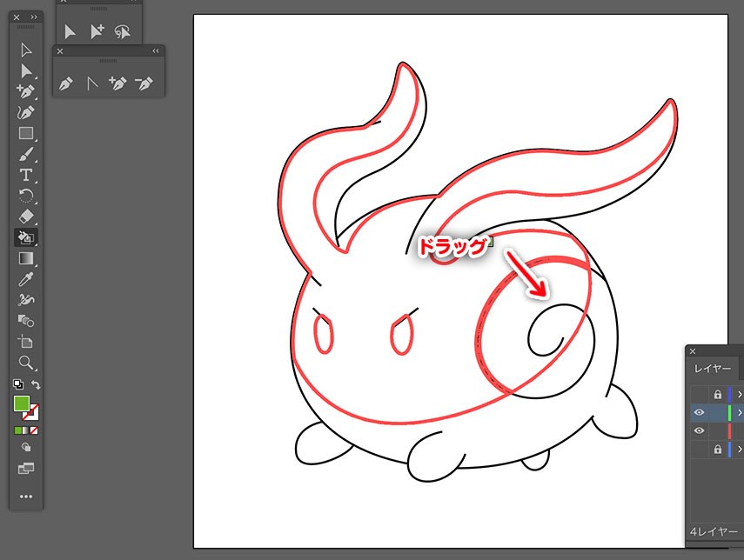The width and height of the screenshot is (744, 560).
Task: Click the green Fill color swatch
Action: pos(22,404)
